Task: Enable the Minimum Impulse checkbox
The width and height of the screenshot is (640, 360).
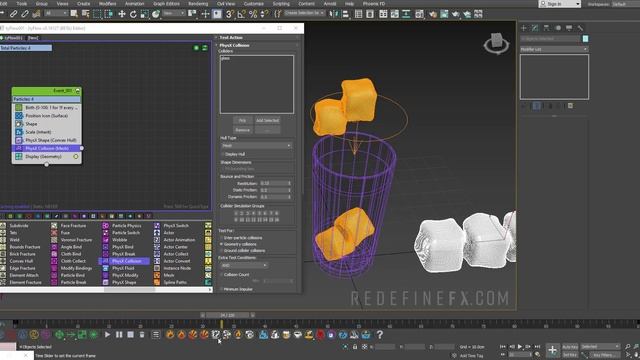Action: coord(222,289)
